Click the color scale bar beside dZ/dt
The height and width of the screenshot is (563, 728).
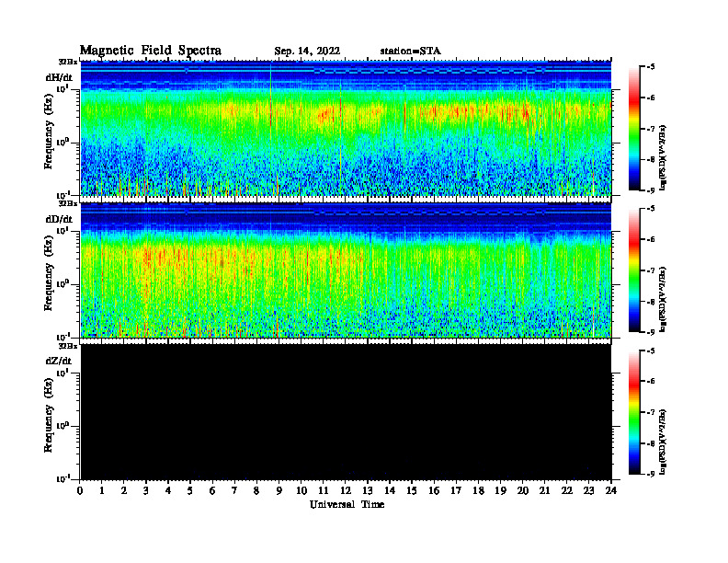[634, 412]
